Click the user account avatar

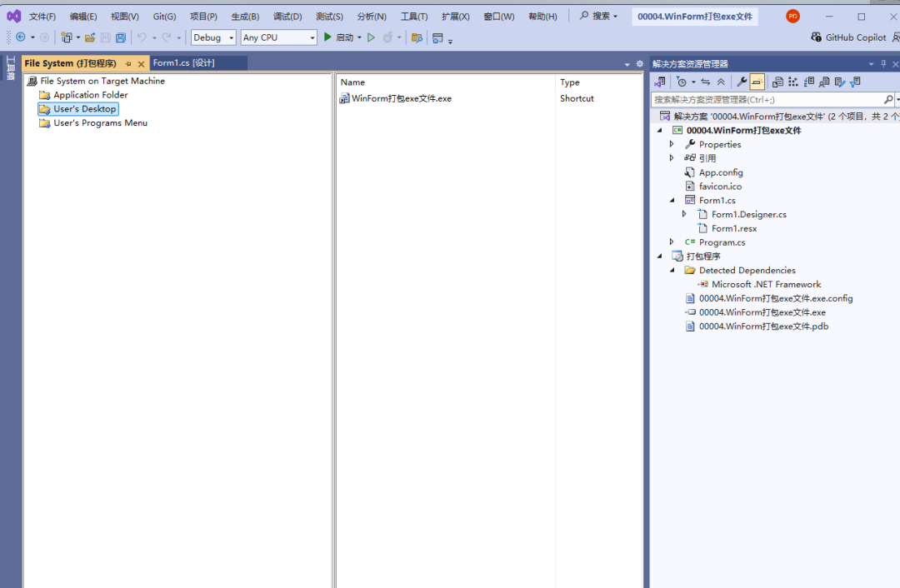coord(792,16)
